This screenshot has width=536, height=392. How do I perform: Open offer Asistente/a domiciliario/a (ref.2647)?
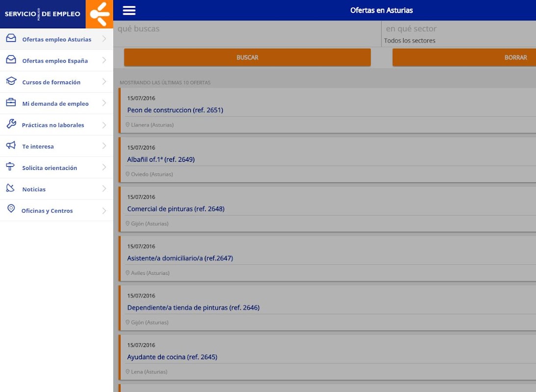click(180, 258)
